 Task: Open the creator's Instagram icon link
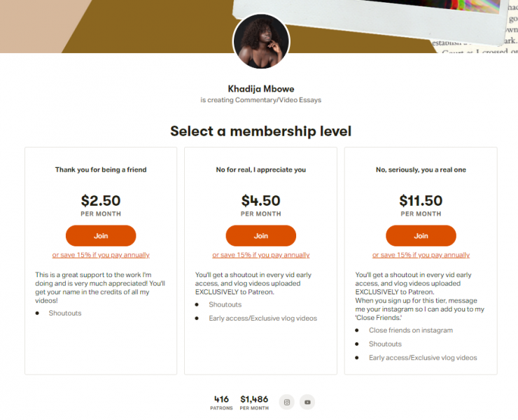click(x=286, y=402)
